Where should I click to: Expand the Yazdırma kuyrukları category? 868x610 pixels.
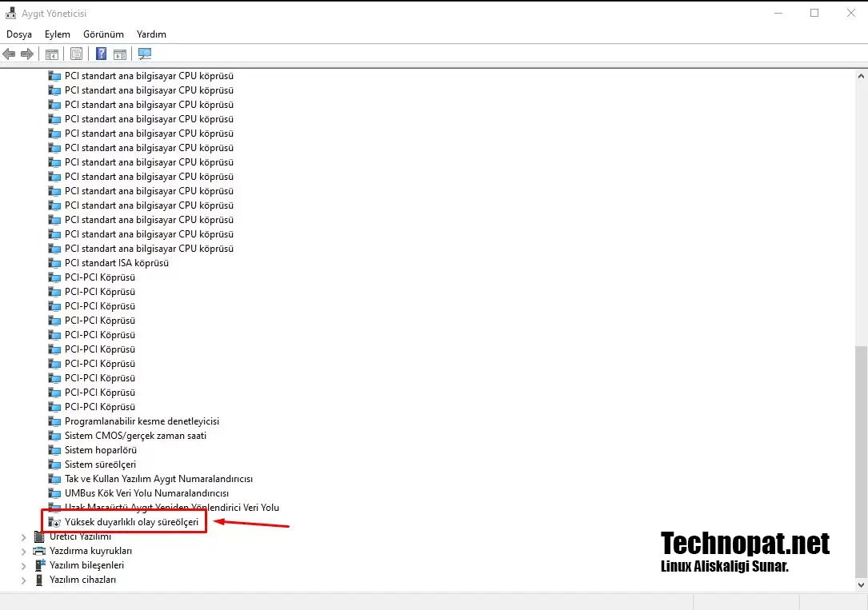coord(23,551)
